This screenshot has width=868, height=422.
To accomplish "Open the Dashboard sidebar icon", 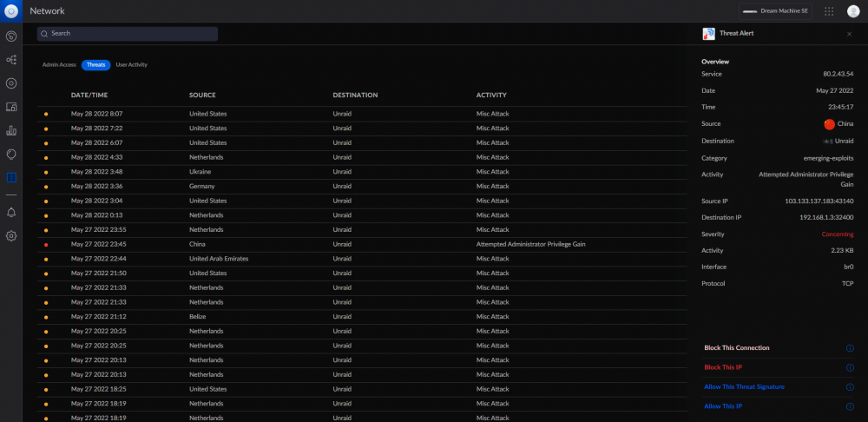I will pos(11,36).
